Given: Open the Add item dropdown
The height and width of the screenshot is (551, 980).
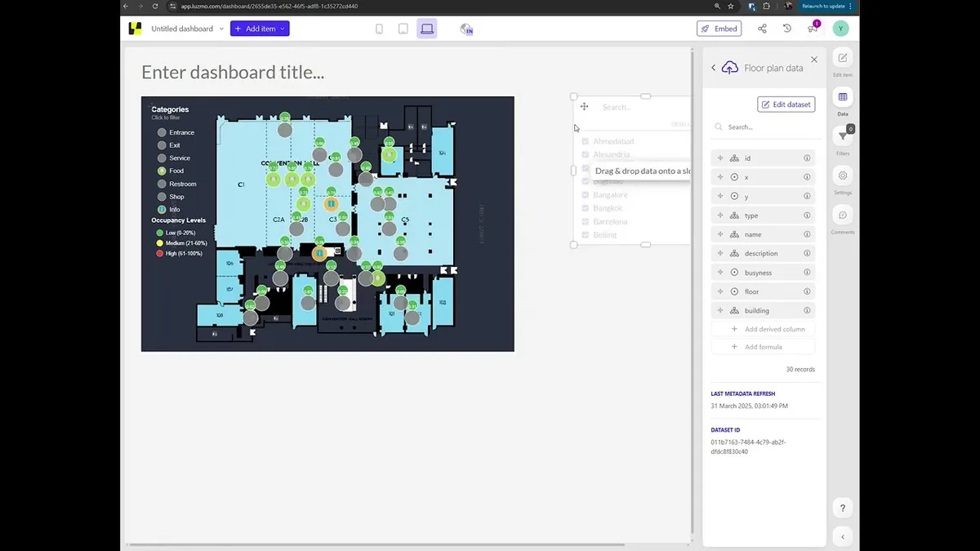Looking at the screenshot, I should (260, 29).
